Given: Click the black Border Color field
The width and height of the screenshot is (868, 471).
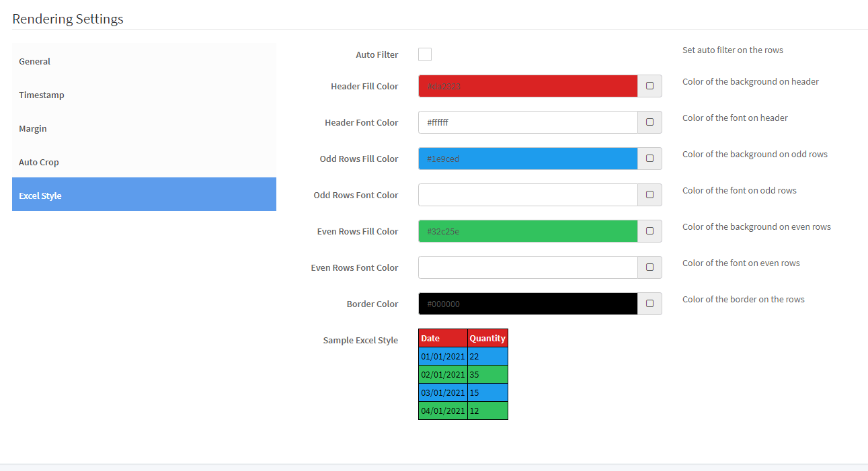Looking at the screenshot, I should click(x=527, y=304).
